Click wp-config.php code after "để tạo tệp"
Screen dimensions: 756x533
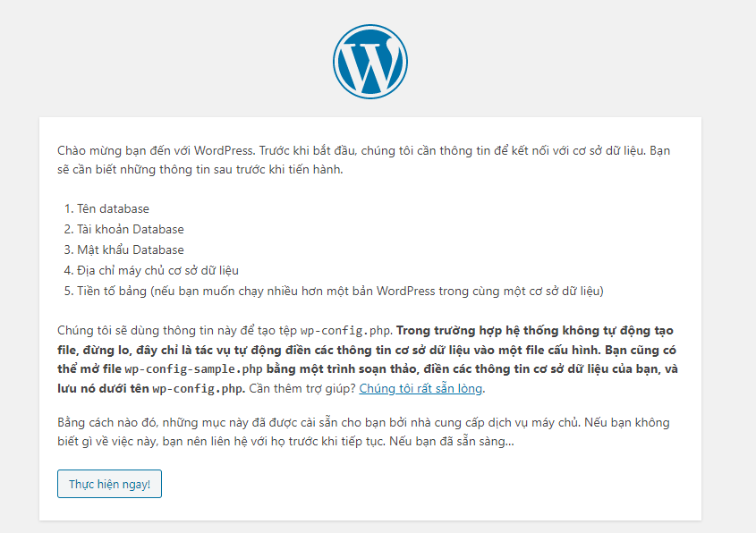click(346, 331)
